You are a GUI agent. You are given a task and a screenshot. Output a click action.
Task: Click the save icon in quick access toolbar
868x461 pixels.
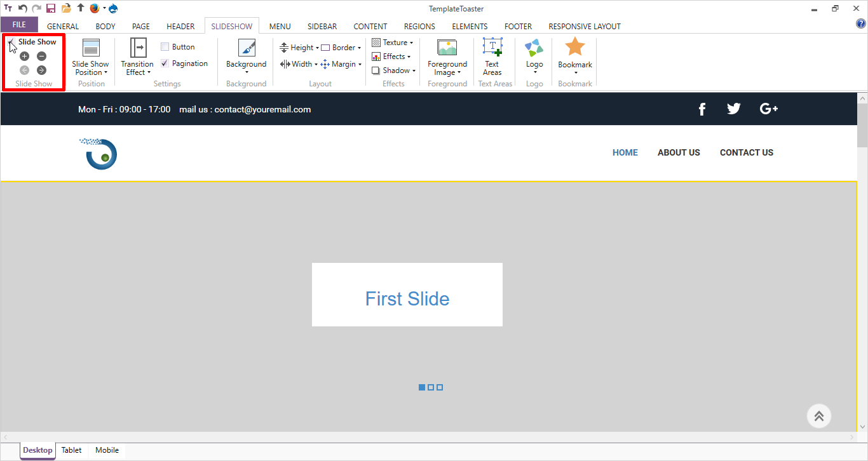coord(51,8)
